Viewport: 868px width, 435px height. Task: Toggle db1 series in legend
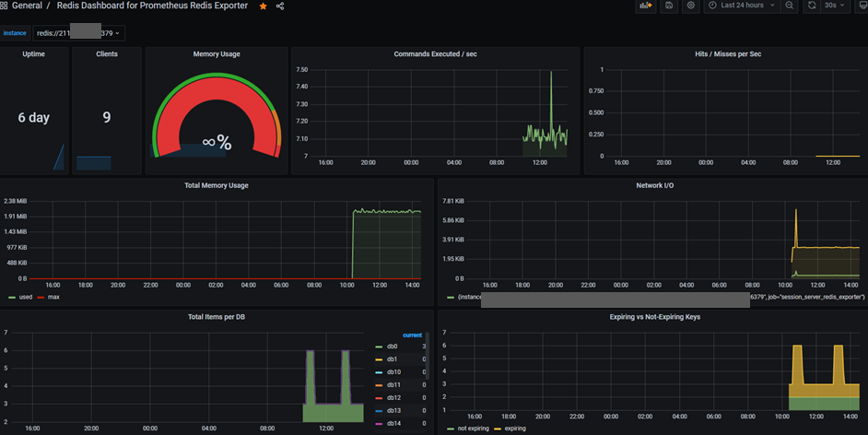pyautogui.click(x=392, y=359)
